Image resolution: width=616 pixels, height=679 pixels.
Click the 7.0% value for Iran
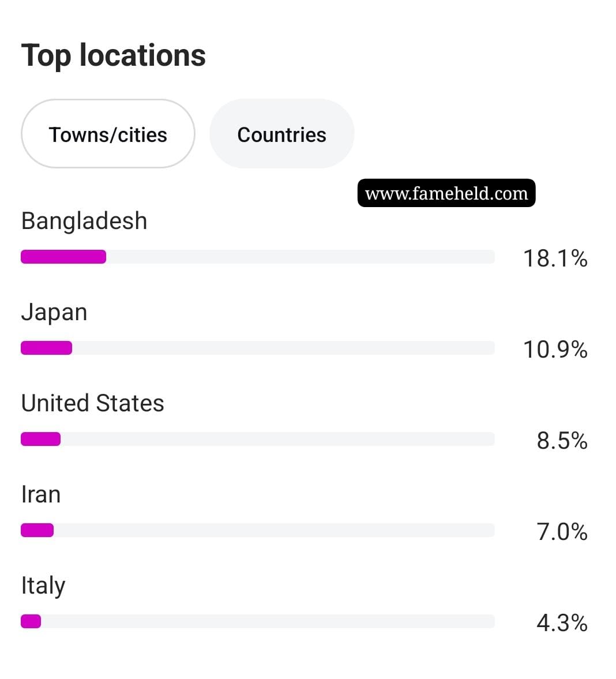pos(562,532)
